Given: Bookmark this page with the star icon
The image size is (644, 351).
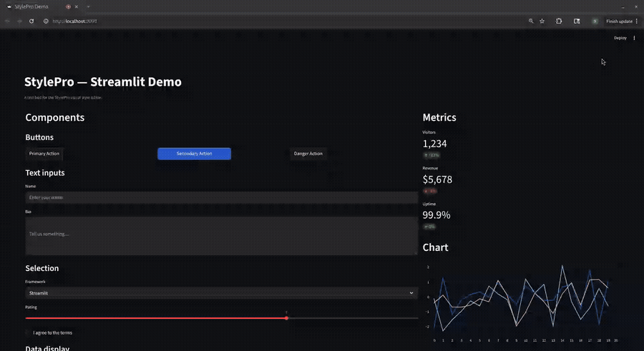Looking at the screenshot, I should pos(542,21).
